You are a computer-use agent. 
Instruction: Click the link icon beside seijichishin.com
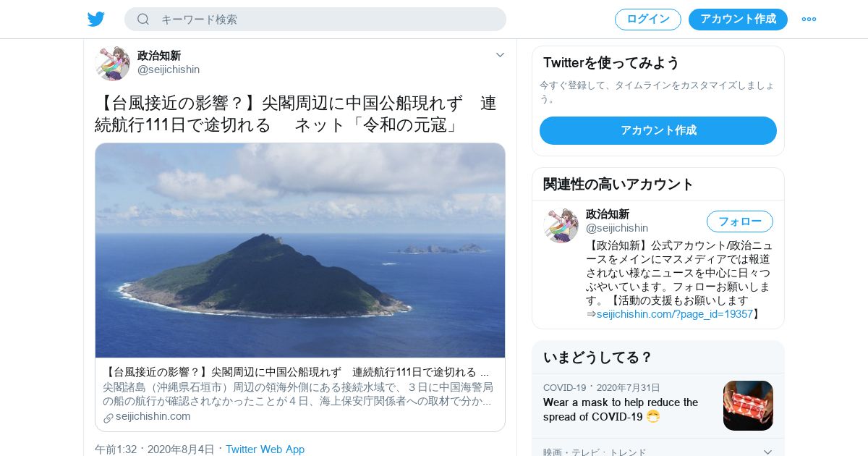[109, 418]
